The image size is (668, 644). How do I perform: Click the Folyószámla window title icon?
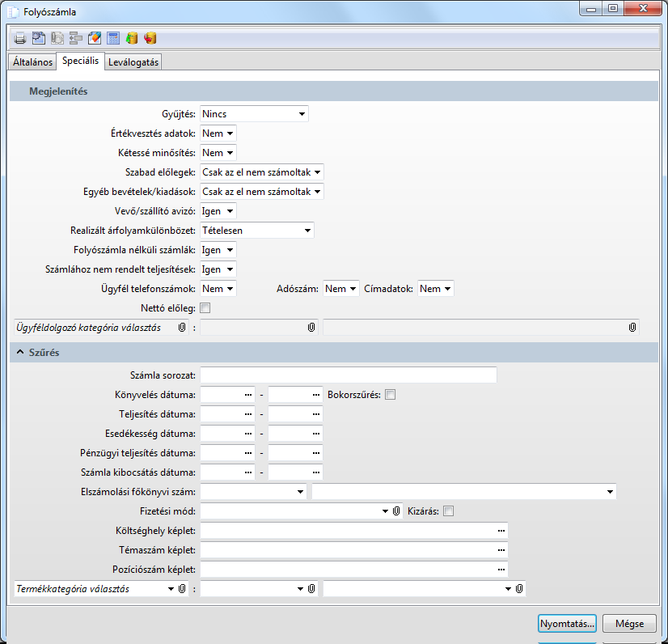(13, 12)
